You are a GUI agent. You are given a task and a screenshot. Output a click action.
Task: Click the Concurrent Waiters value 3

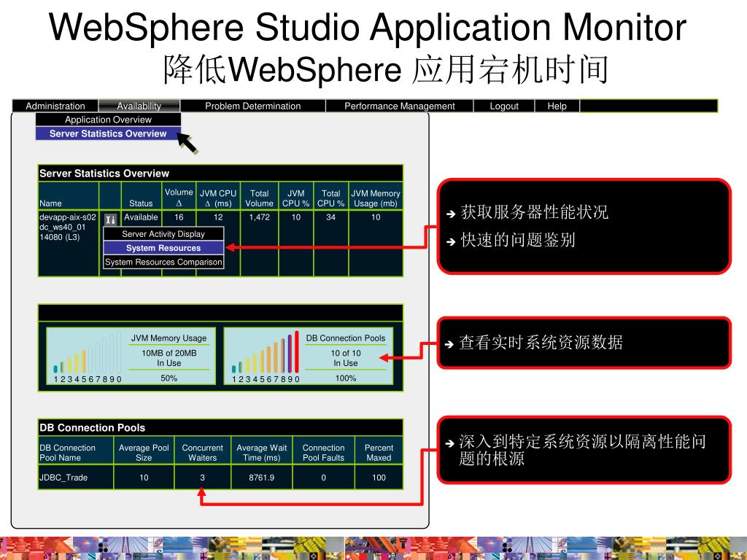tap(203, 477)
